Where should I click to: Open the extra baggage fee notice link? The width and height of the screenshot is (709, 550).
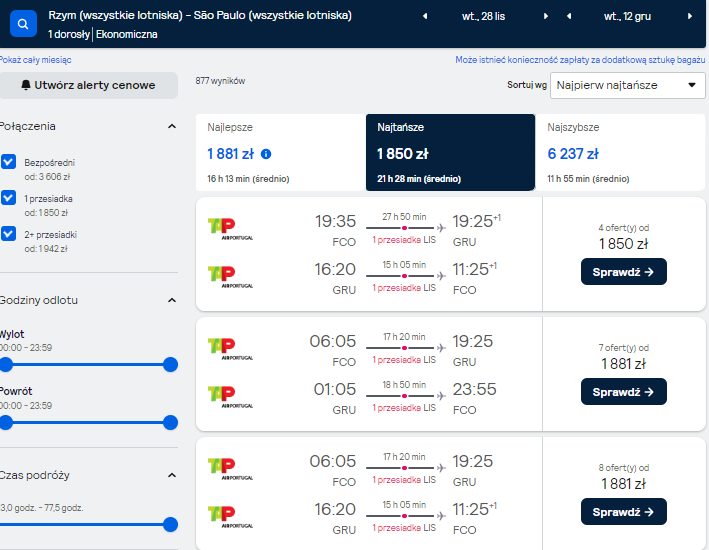click(x=580, y=60)
